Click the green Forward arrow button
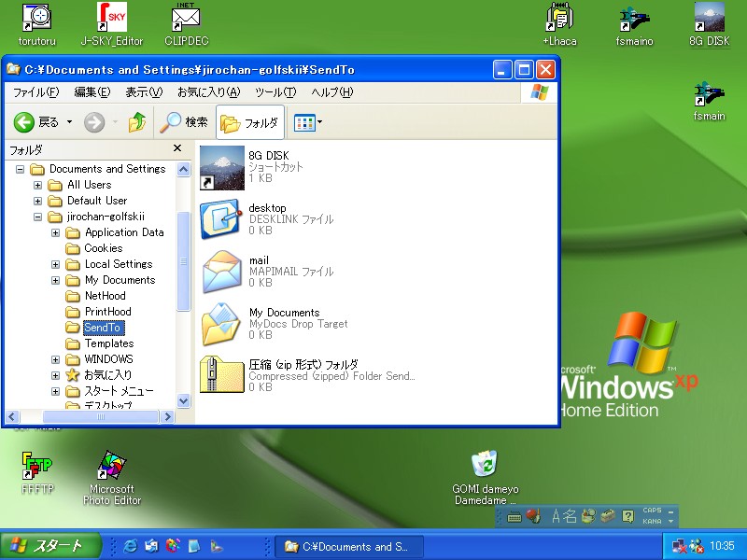 point(94,122)
